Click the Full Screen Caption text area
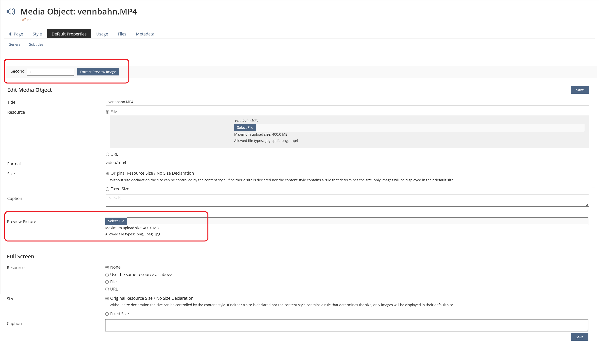 (346, 325)
